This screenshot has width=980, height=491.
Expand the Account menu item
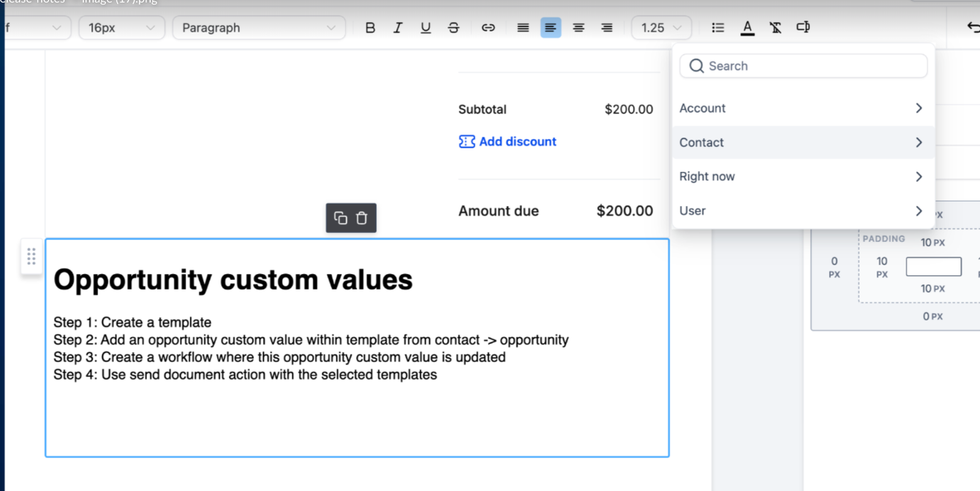tap(802, 108)
